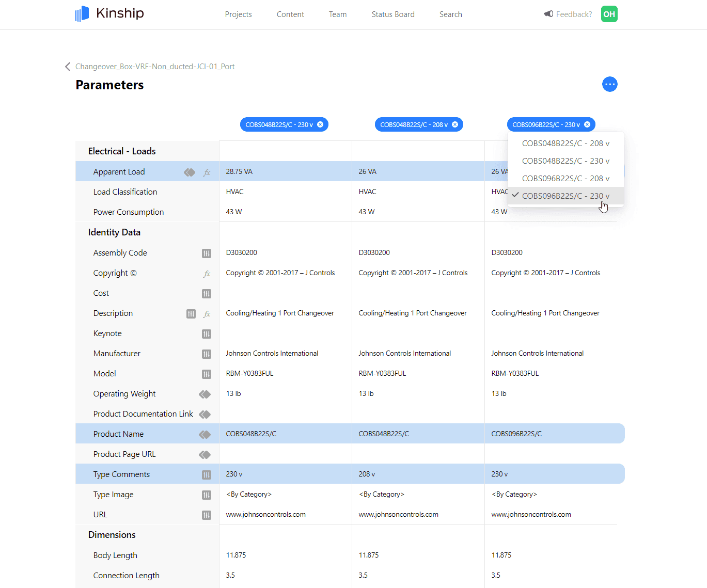The width and height of the screenshot is (707, 588).
Task: Click the formula fx icon on Copyright row
Action: (207, 274)
